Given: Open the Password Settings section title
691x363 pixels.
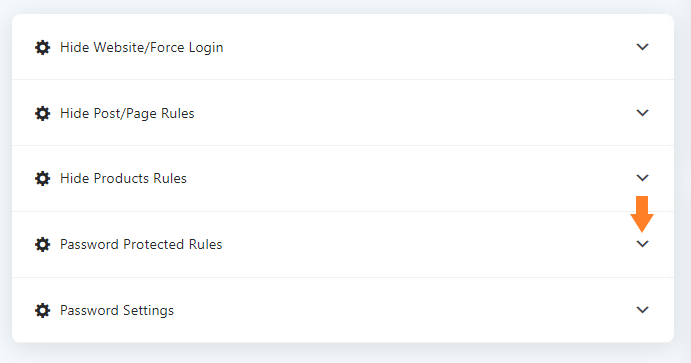Looking at the screenshot, I should 117,310.
